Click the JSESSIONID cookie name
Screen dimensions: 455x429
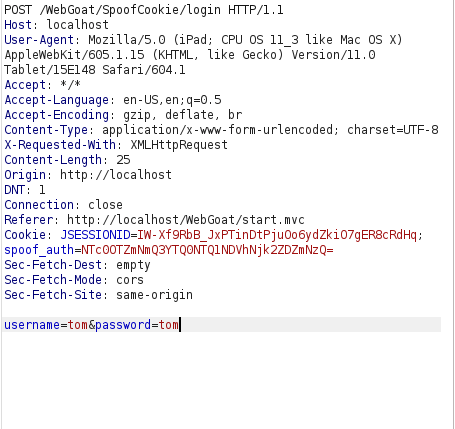95,235
